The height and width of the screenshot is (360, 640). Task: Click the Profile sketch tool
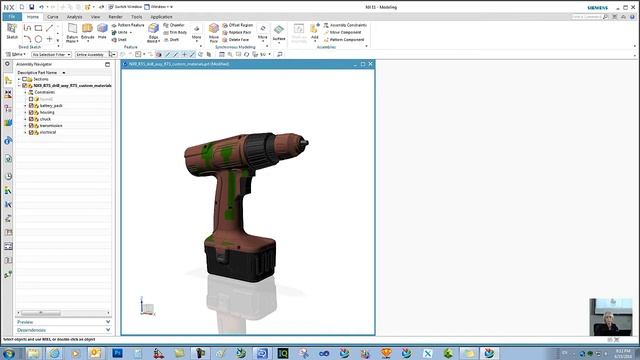pyautogui.click(x=27, y=28)
